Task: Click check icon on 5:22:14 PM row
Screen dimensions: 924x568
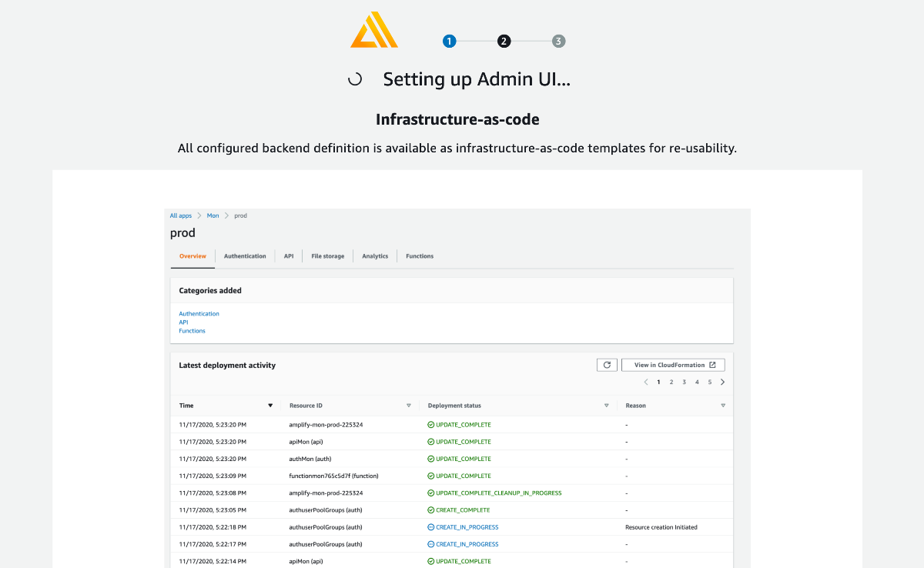Action: tap(431, 561)
